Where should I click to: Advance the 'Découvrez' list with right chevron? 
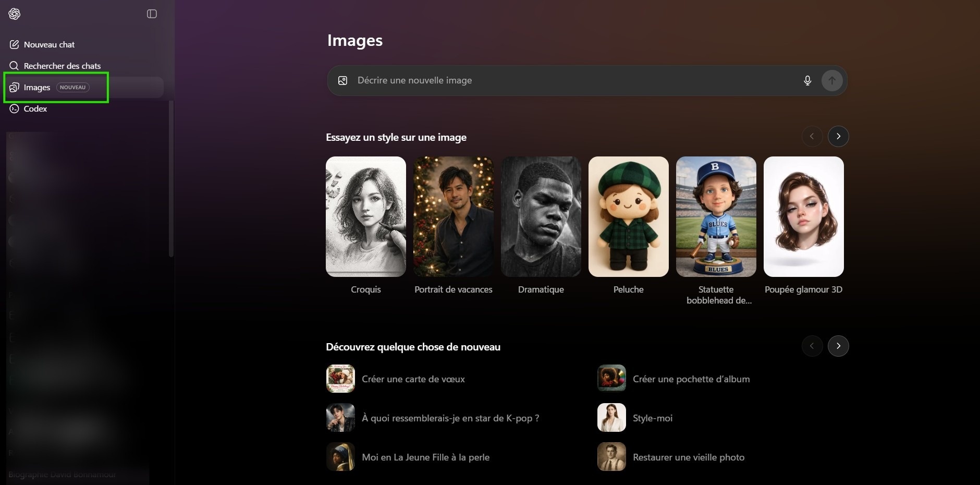pos(838,346)
